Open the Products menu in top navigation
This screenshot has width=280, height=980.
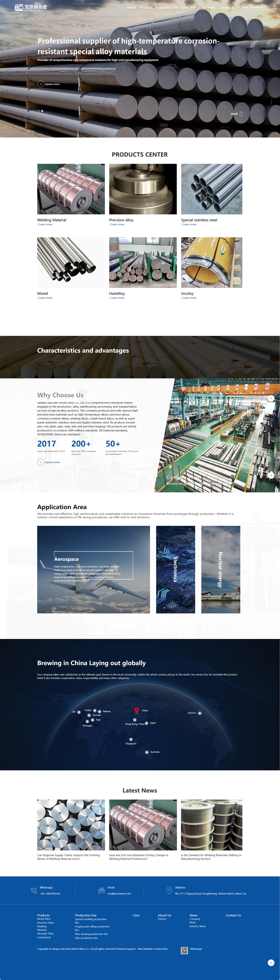[145, 8]
